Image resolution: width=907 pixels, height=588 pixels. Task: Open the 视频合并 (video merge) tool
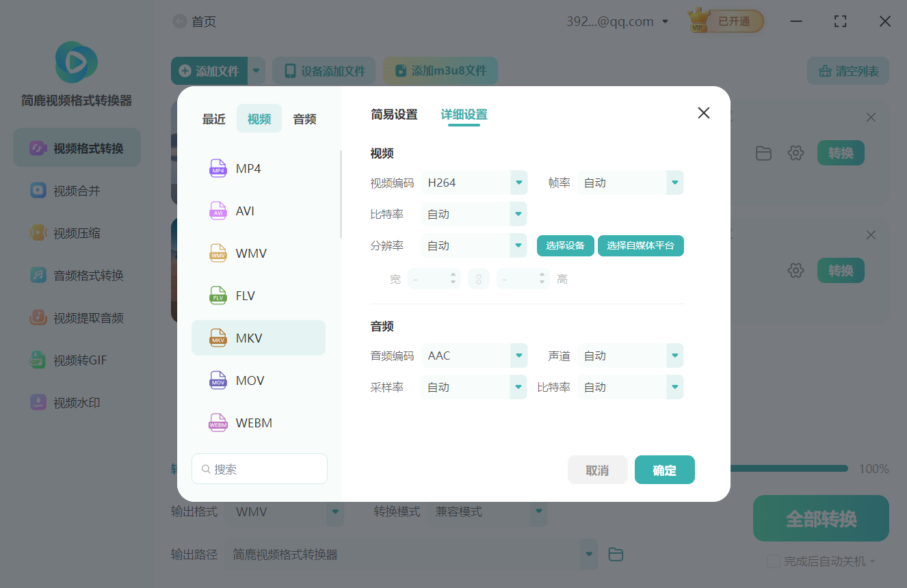tap(76, 190)
